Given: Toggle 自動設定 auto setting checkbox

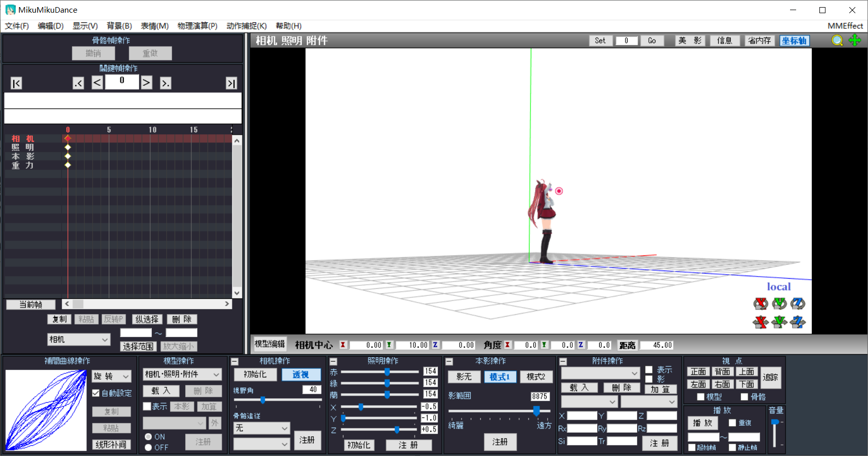Looking at the screenshot, I should (x=96, y=393).
